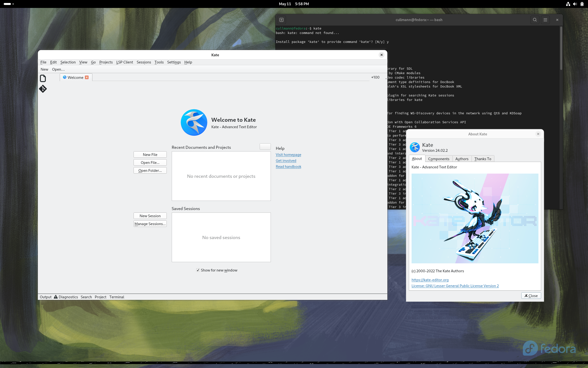Click the +100 label in tab bar
The image size is (588, 368).
[x=375, y=77]
